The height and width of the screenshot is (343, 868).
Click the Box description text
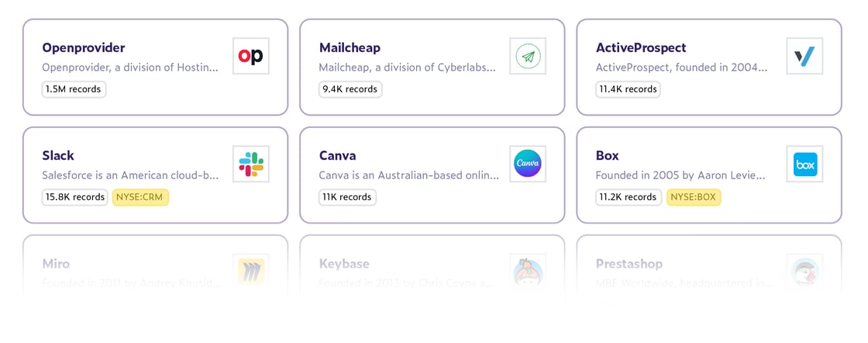coord(680,175)
